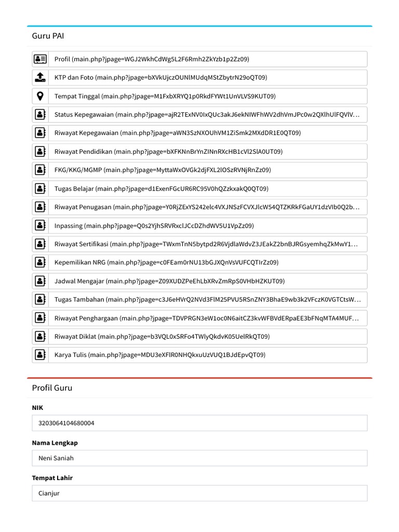Open the FKG/KKG/MGMP menu entry
The width and height of the screenshot is (399, 532).
(x=163, y=170)
